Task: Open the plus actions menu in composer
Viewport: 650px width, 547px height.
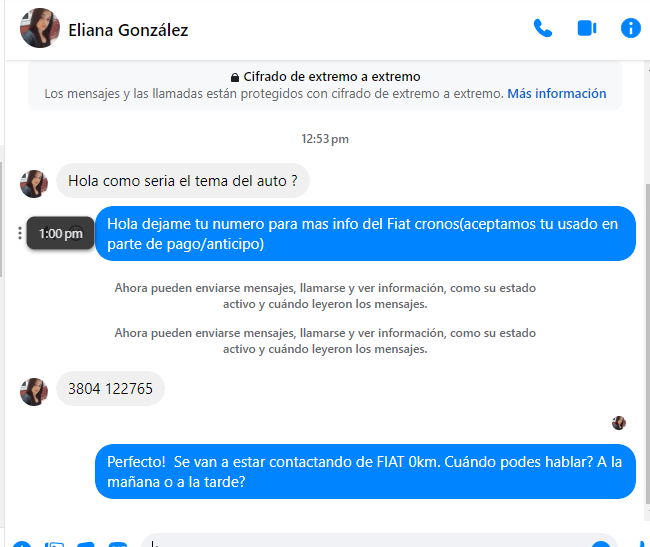Action: coord(22,544)
